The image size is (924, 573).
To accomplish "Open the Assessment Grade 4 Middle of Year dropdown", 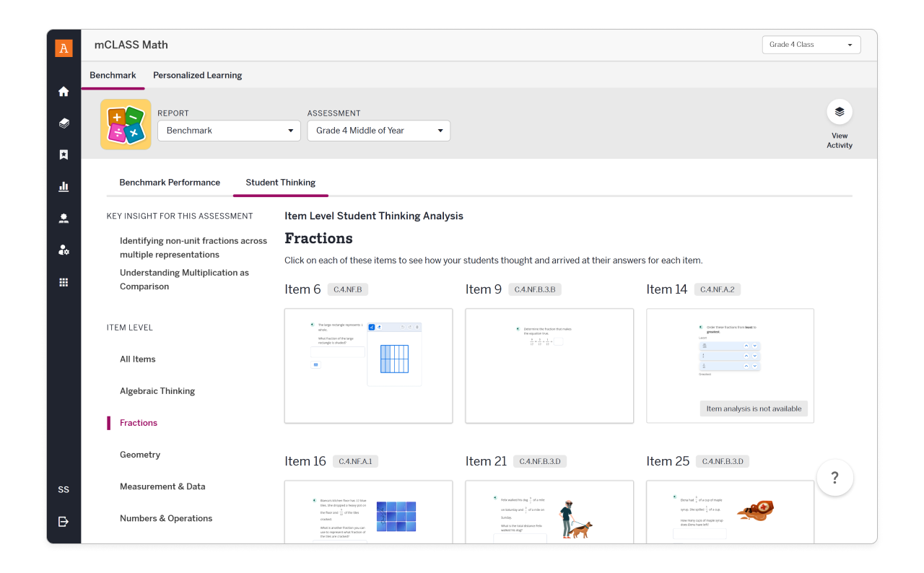I will [x=379, y=131].
